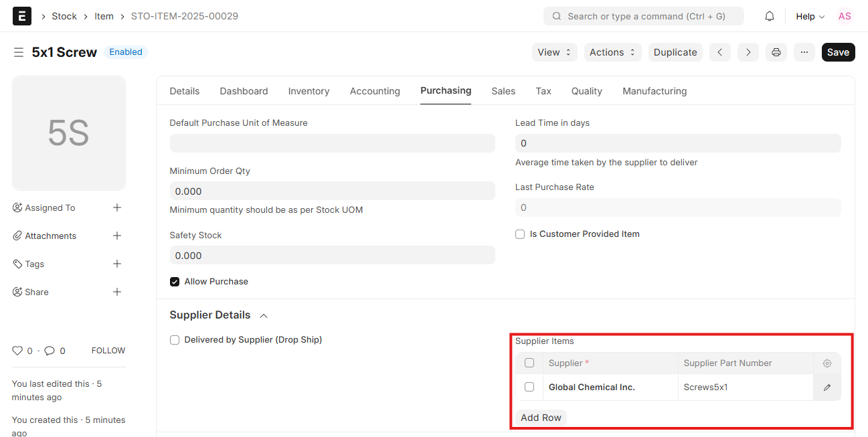Enable Is Customer Provided Item
The image size is (868, 437).
point(520,234)
